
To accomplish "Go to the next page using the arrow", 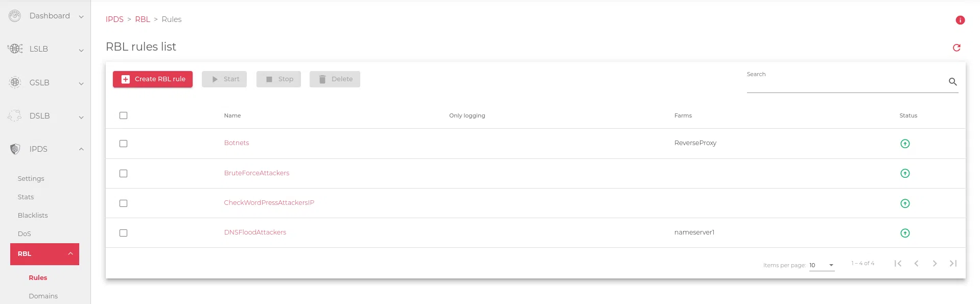I will [935, 264].
